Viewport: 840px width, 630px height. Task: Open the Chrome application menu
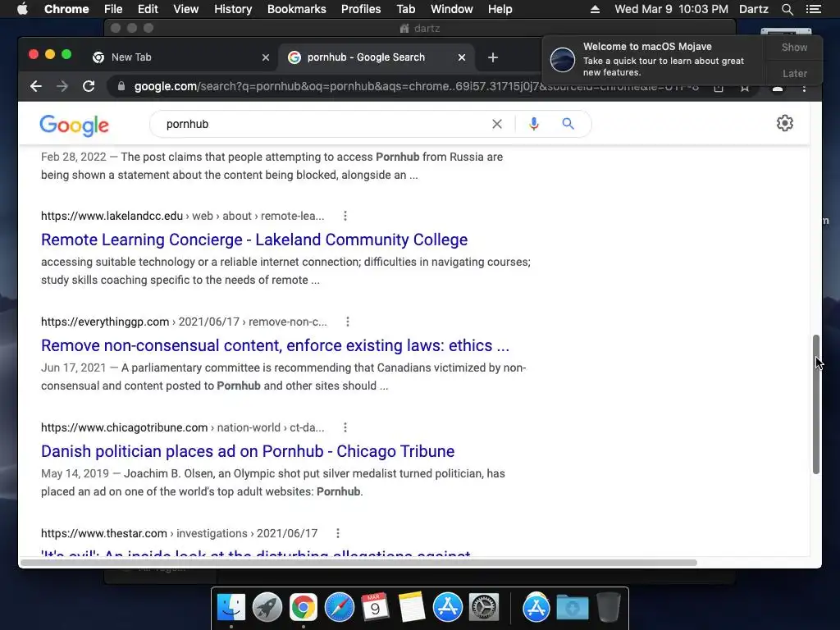(66, 9)
